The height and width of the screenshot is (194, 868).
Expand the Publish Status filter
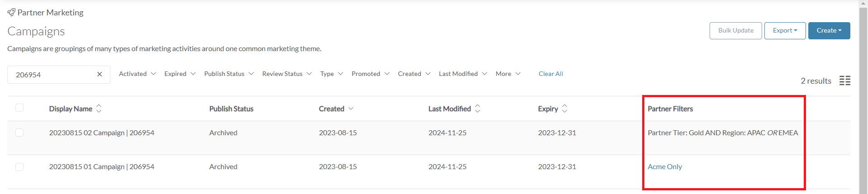[229, 74]
